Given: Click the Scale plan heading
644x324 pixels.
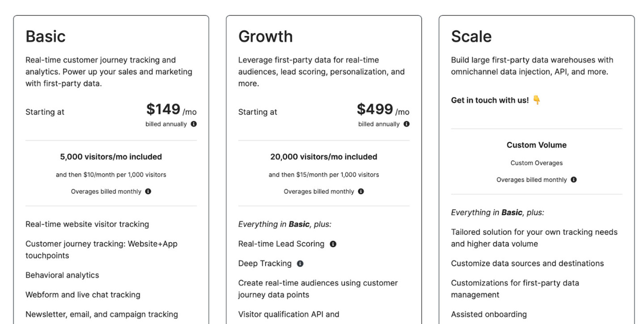Looking at the screenshot, I should tap(471, 36).
